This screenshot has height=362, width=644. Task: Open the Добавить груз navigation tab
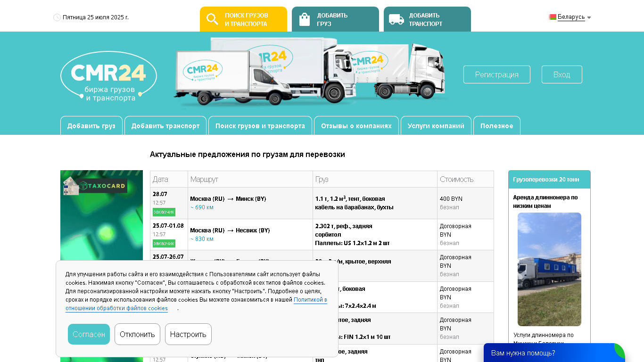tap(91, 126)
